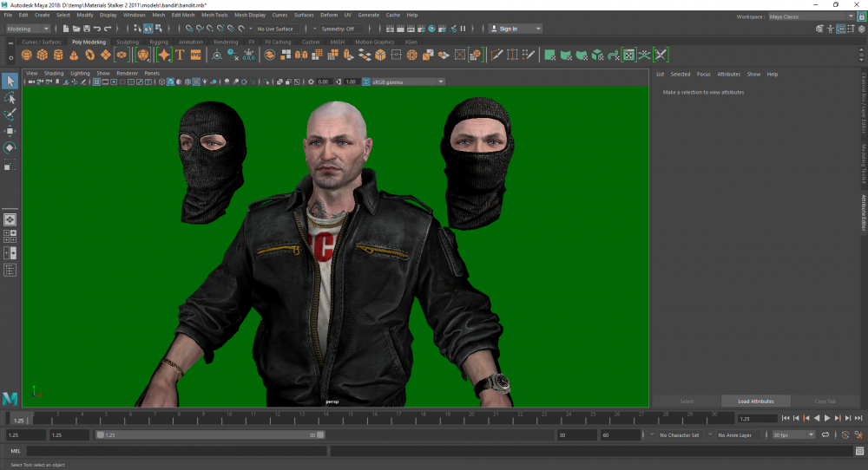The height and width of the screenshot is (470, 868).
Task: Click the Open Scene folder icon
Action: (x=76, y=29)
